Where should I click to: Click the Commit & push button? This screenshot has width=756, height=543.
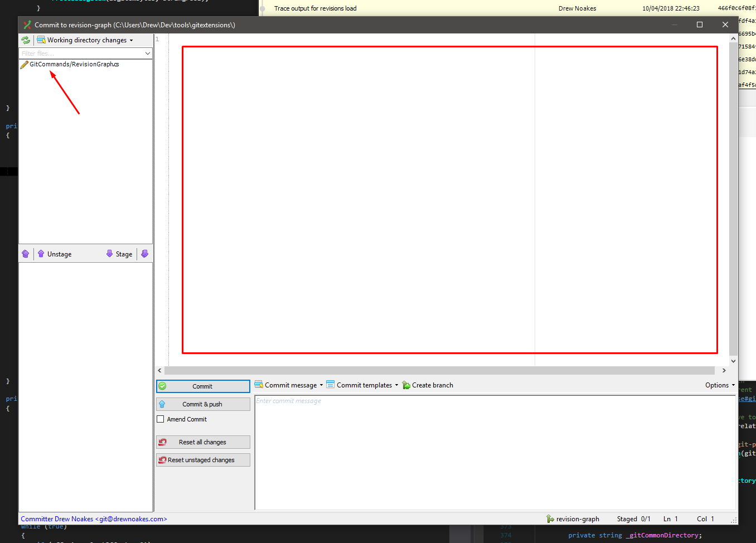203,404
